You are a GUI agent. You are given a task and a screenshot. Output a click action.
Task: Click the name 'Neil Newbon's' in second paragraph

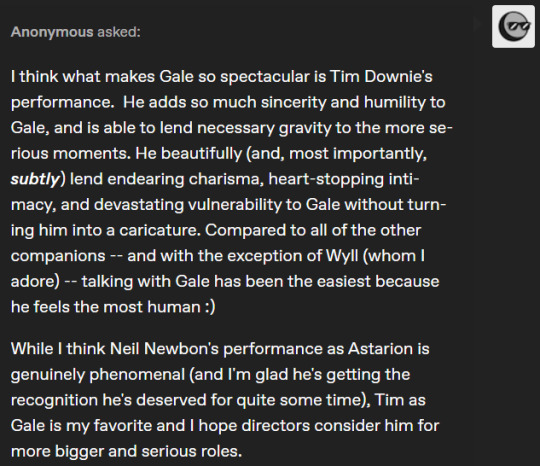click(x=164, y=349)
